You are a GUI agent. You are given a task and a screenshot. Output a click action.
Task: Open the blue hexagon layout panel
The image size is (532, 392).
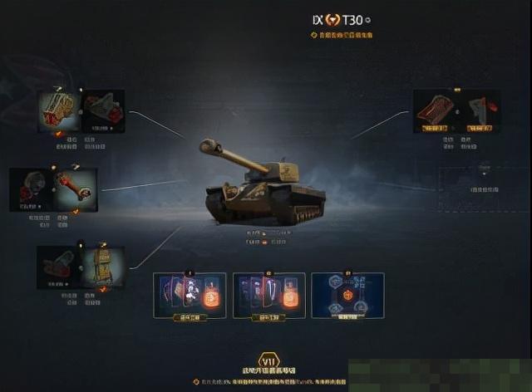[347, 296]
